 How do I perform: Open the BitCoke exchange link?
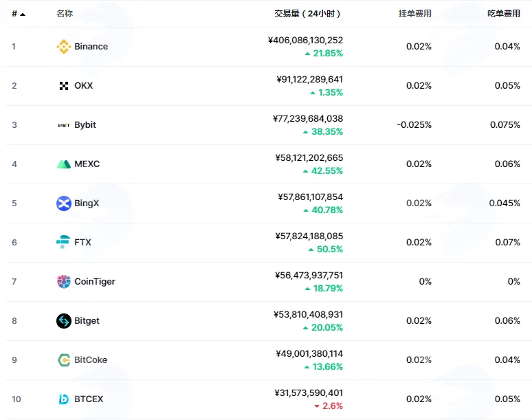(x=91, y=360)
